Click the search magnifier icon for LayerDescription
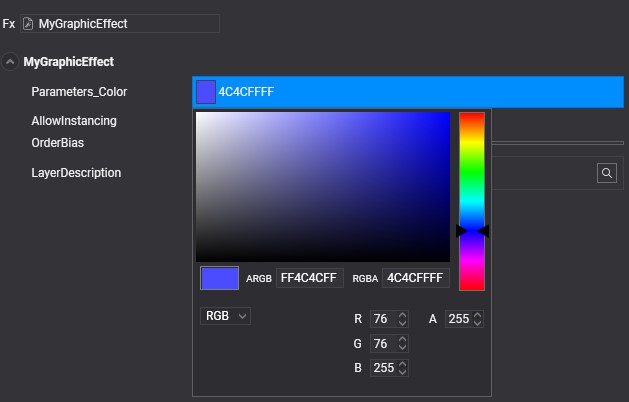 point(607,173)
